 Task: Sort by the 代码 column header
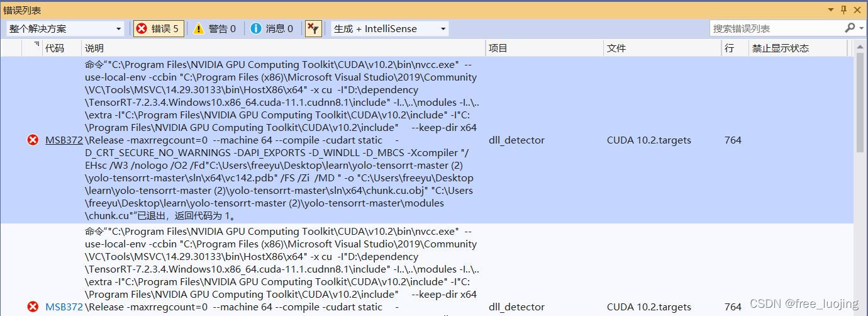pos(62,48)
